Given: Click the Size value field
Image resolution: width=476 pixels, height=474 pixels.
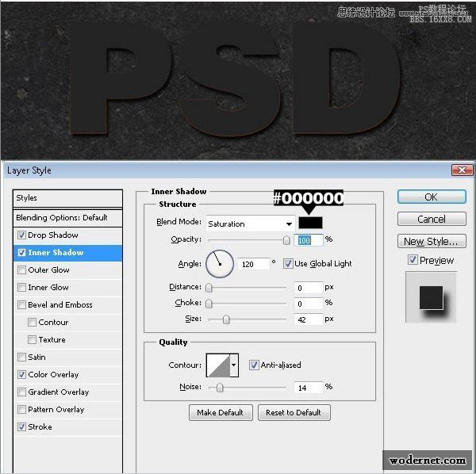Looking at the screenshot, I should pos(309,319).
